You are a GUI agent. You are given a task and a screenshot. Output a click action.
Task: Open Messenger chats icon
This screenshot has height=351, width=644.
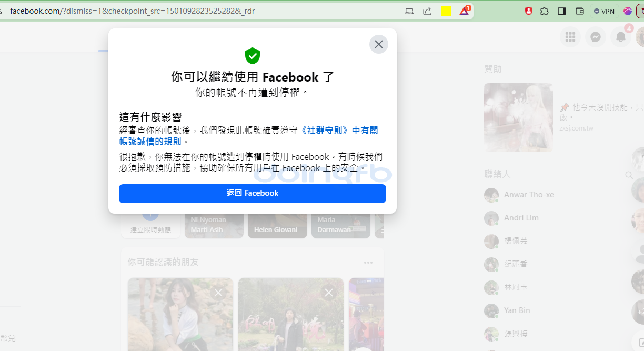(596, 37)
